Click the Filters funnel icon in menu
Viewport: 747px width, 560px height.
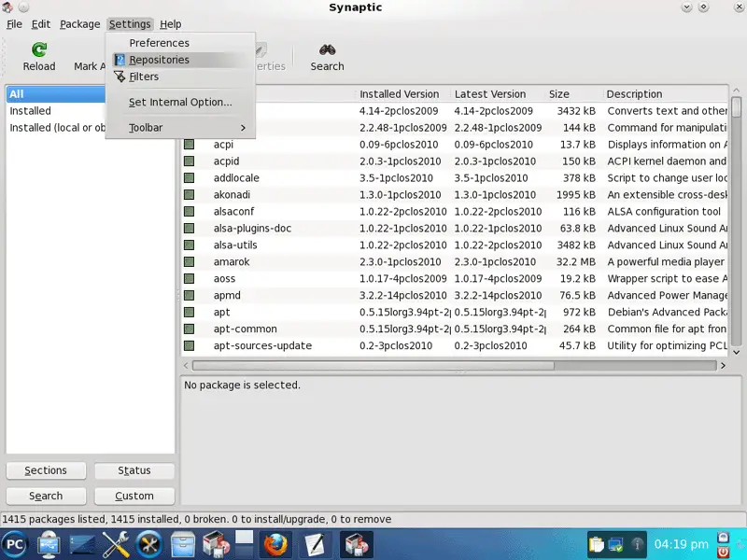(x=120, y=77)
